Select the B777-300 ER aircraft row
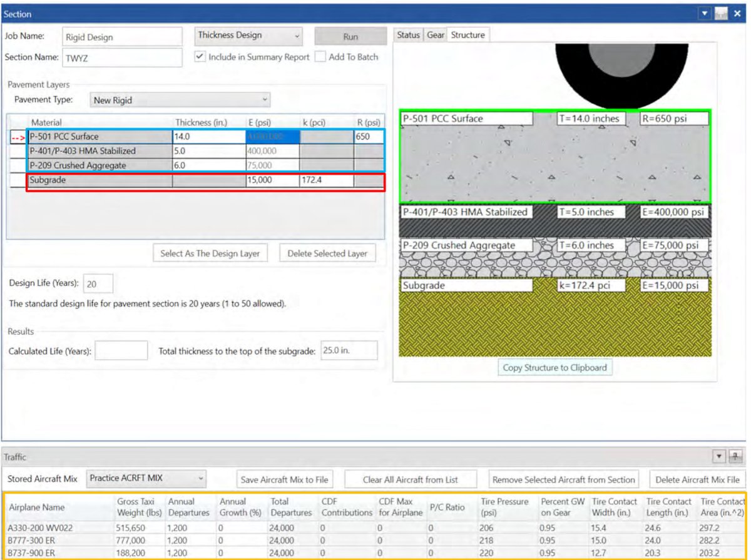 (374, 540)
